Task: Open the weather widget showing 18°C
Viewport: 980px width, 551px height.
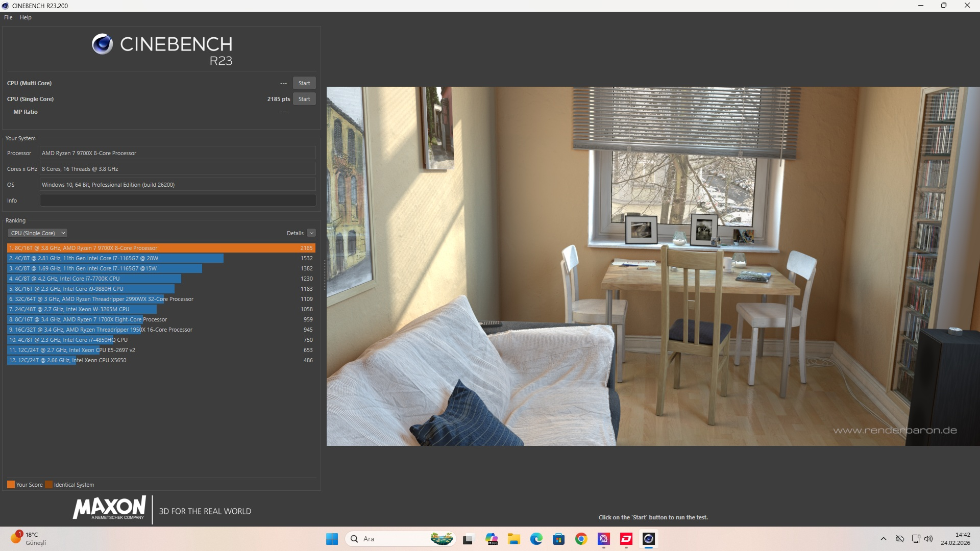Action: coord(29,539)
